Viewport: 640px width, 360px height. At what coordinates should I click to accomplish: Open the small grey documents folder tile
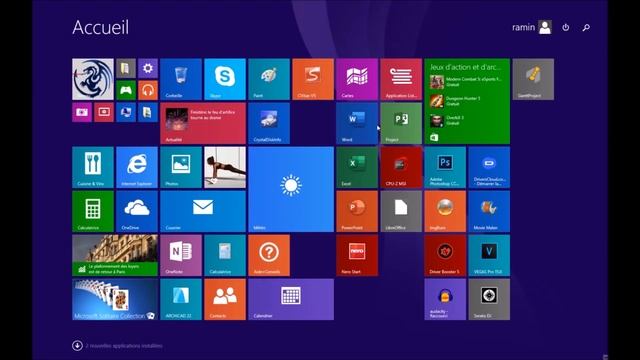(126, 68)
